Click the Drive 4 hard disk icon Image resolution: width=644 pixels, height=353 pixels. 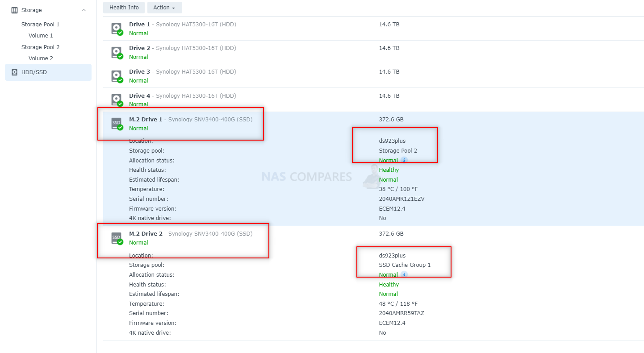pyautogui.click(x=117, y=100)
